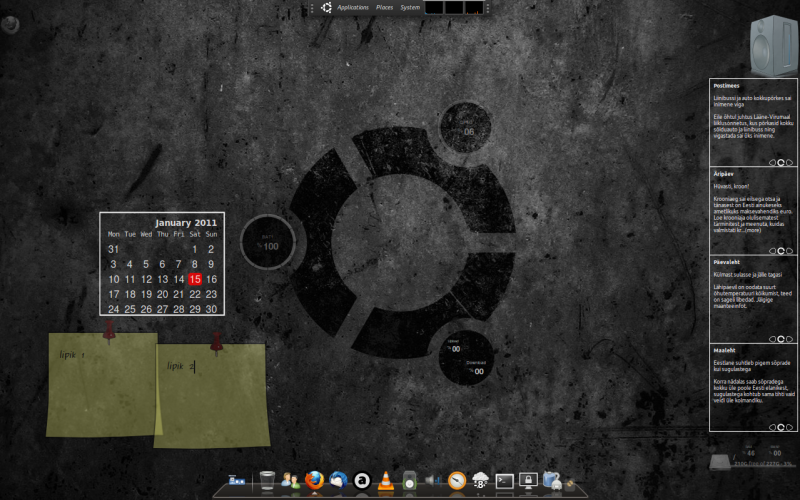Open the Päevaleht feed title
800x500 pixels.
[x=727, y=262]
